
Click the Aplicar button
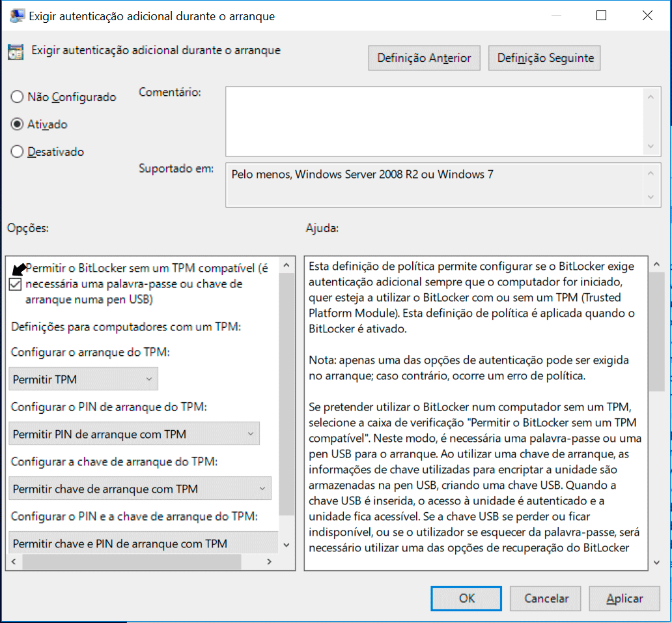tap(625, 598)
